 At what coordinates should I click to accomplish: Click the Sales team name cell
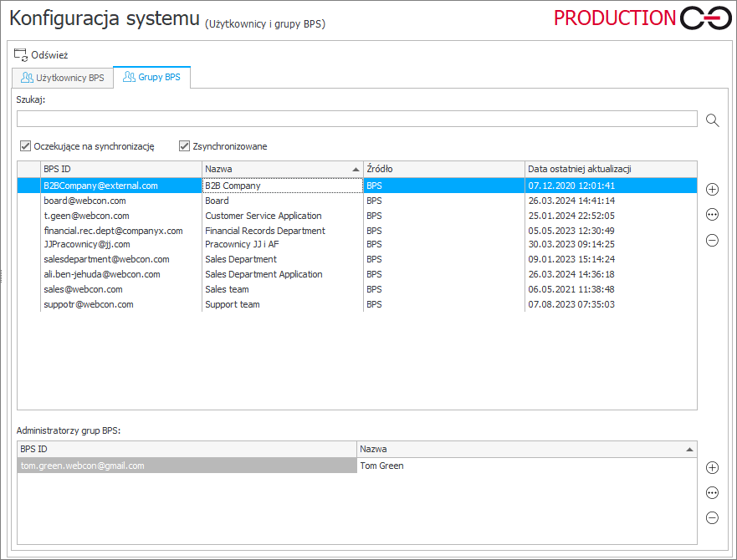coord(283,289)
